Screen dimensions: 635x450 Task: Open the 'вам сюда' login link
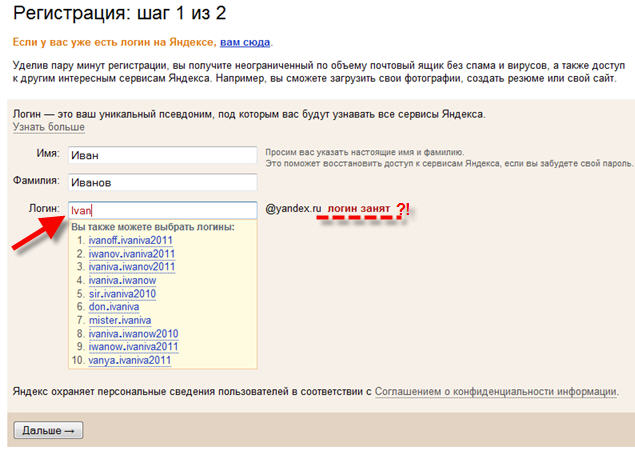click(x=245, y=43)
